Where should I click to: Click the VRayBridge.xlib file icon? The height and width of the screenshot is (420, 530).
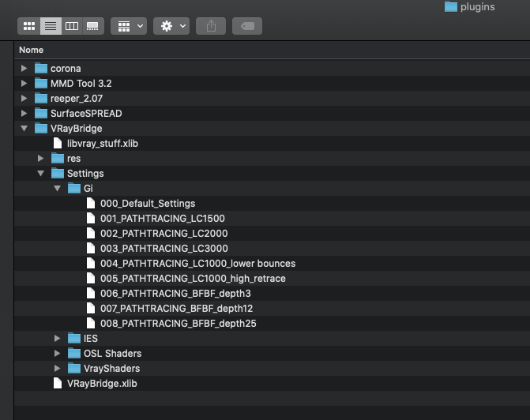(x=58, y=383)
